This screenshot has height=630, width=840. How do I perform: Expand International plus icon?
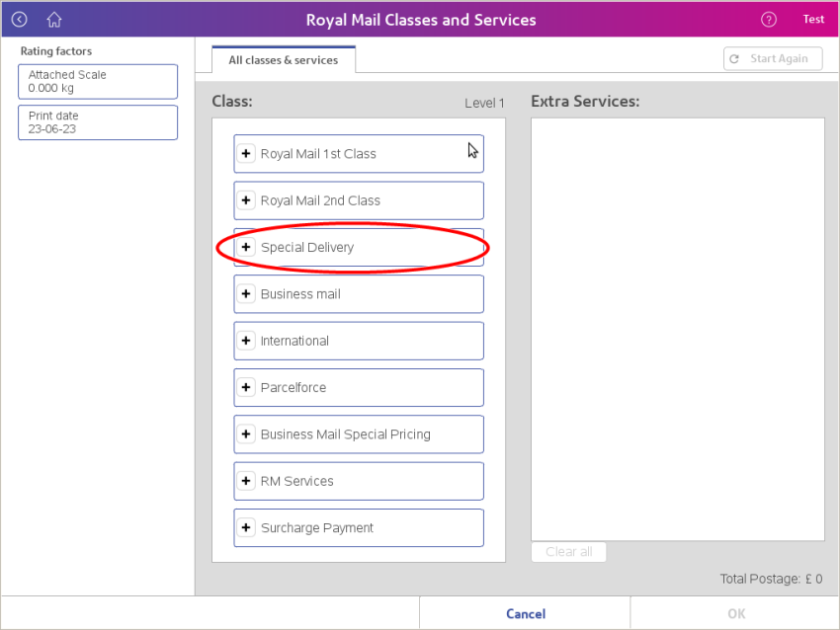pyautogui.click(x=246, y=341)
